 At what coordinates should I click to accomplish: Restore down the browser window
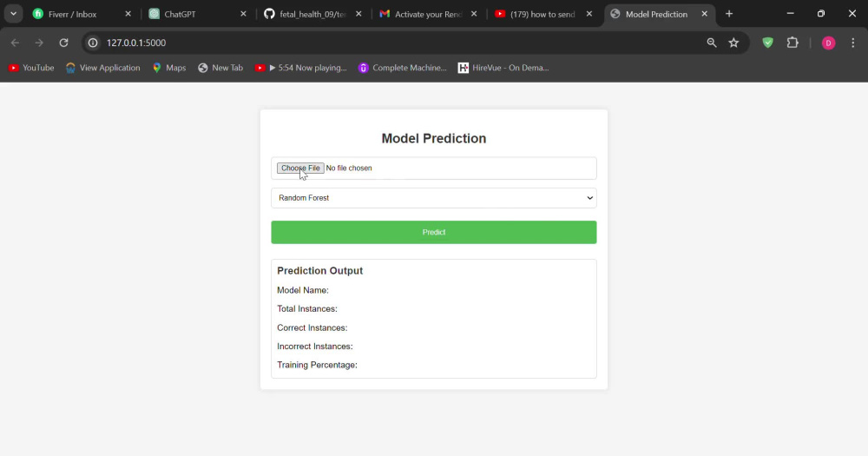click(x=821, y=14)
